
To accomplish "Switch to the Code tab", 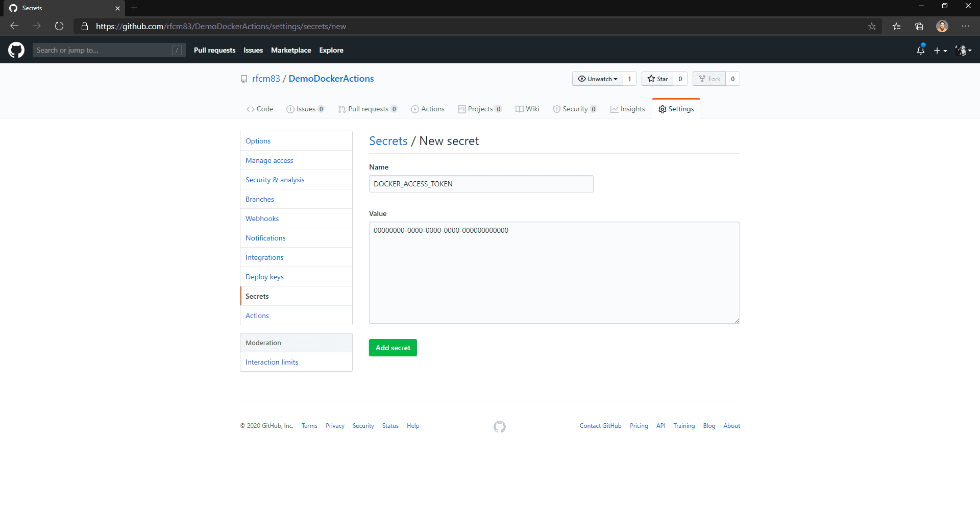I will pyautogui.click(x=260, y=109).
